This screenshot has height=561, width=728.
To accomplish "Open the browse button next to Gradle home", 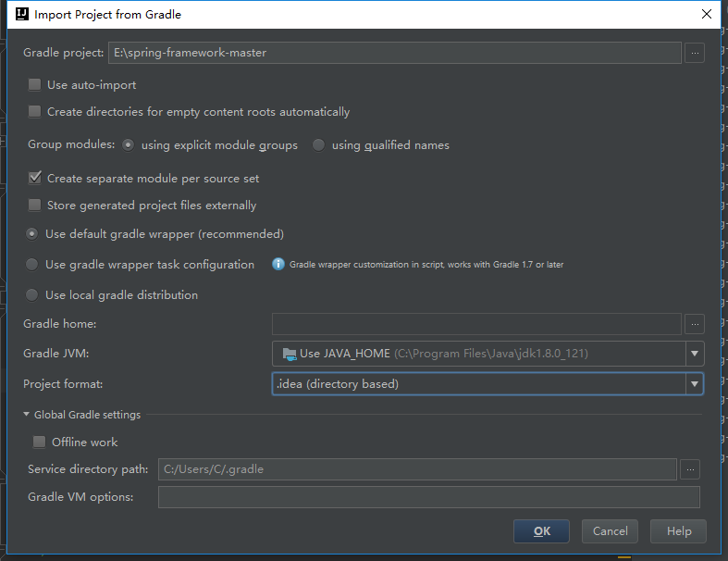I will tap(695, 324).
